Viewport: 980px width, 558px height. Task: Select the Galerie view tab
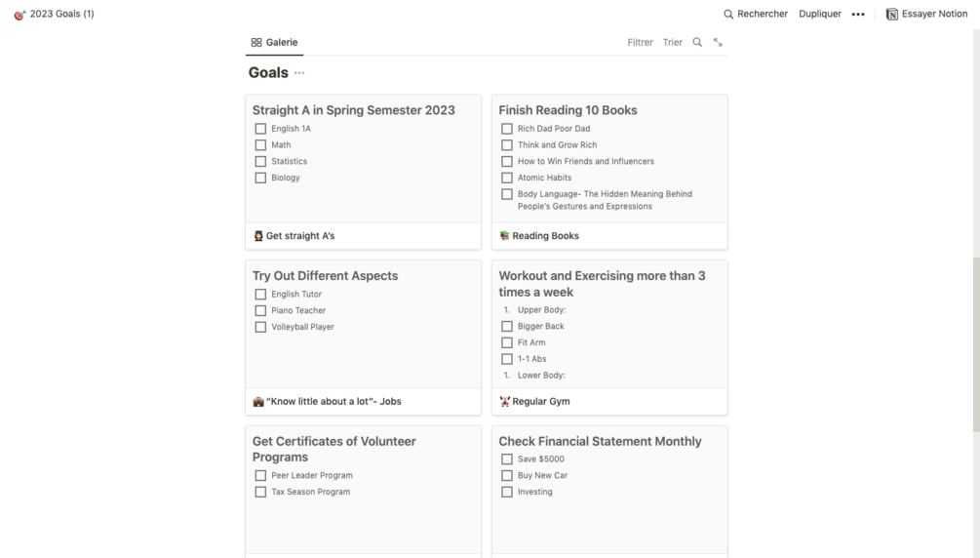(x=274, y=42)
